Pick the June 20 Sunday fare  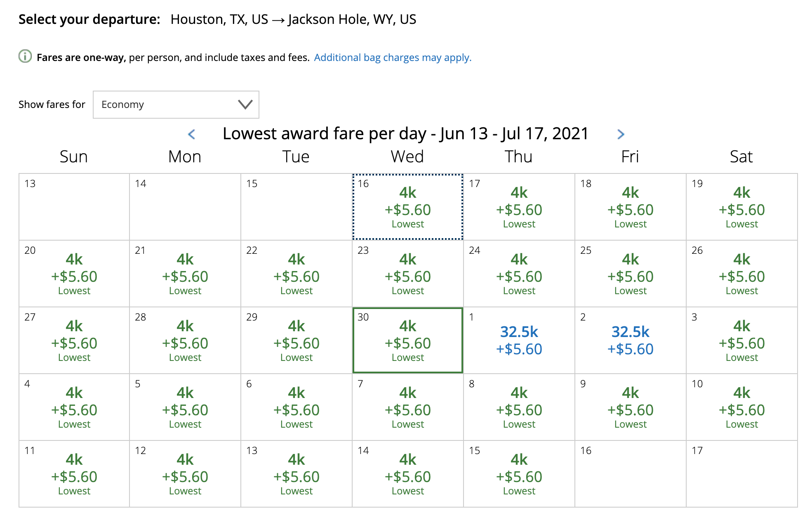[x=74, y=274]
